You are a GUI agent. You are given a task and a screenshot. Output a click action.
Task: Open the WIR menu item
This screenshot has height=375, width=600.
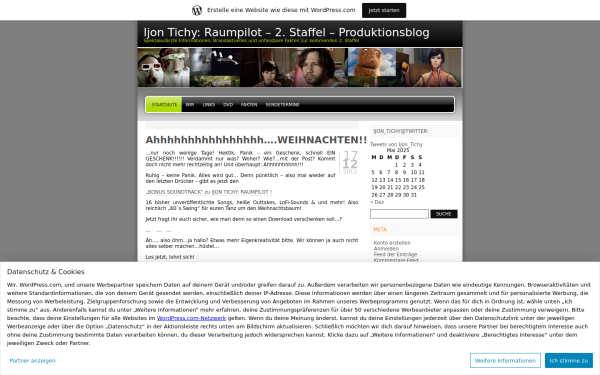tap(190, 105)
